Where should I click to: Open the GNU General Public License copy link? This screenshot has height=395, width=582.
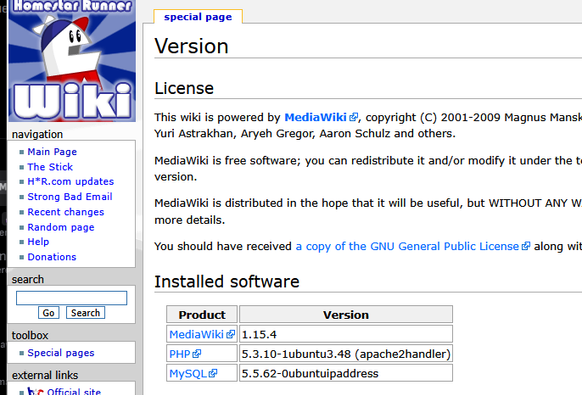[407, 247]
